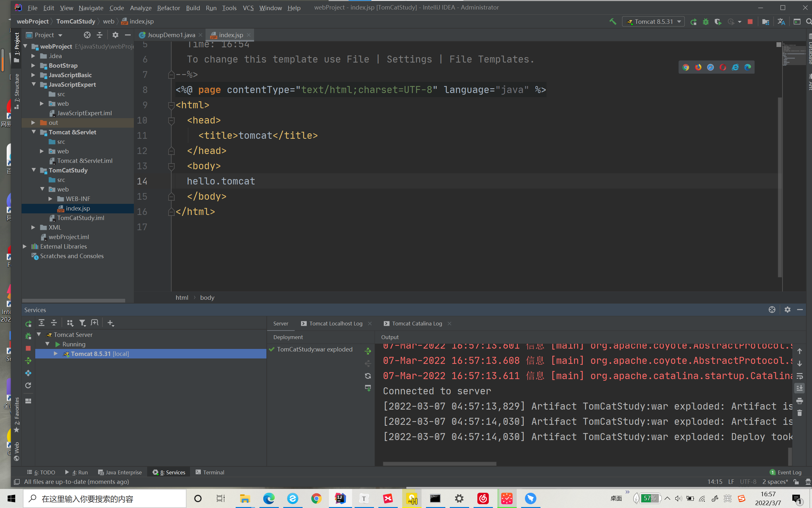Expand the BootStrap module folder
This screenshot has width=812, height=508.
(33, 65)
